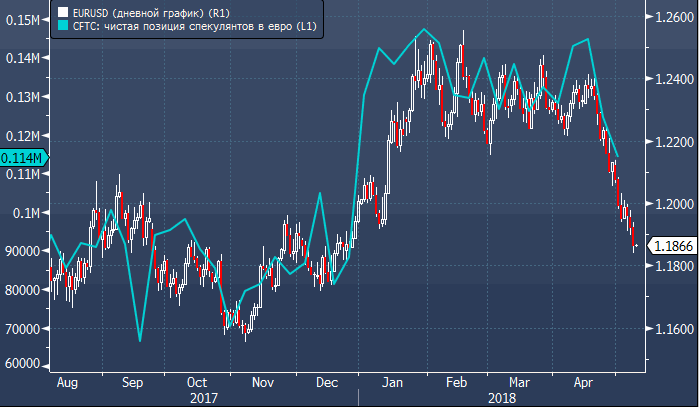This screenshot has width=699, height=407.
Task: Click the 0.1M left axis label
Action: click(x=25, y=213)
